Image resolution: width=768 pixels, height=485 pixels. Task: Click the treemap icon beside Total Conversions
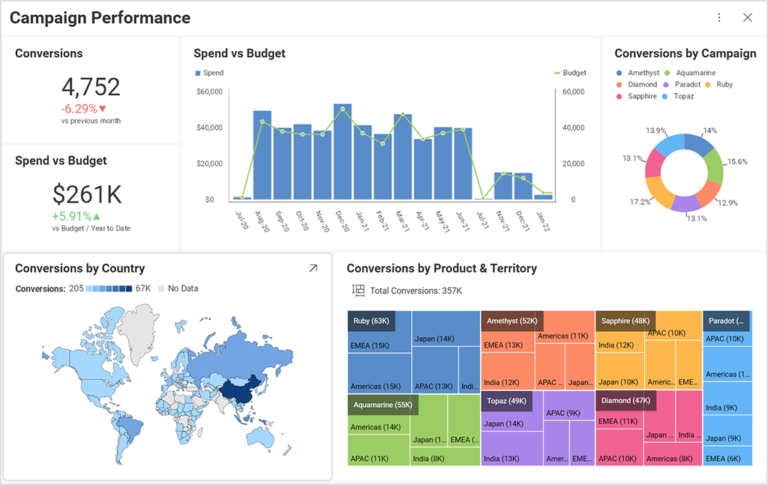(x=358, y=290)
